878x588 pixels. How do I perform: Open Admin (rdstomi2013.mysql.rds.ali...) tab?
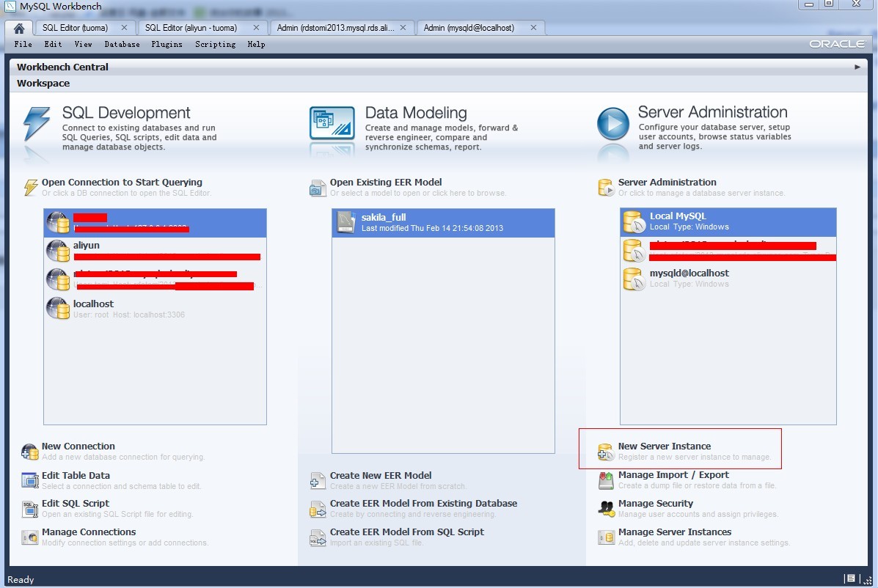tap(335, 27)
